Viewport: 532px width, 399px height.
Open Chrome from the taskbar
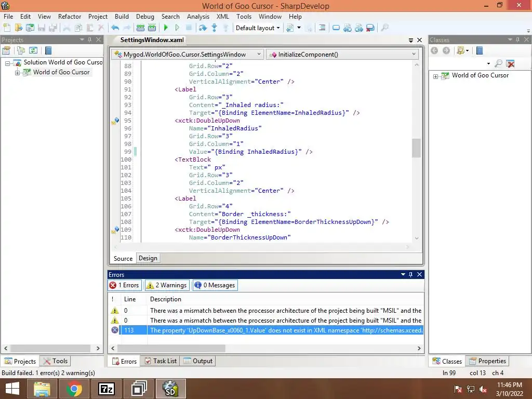(74, 389)
